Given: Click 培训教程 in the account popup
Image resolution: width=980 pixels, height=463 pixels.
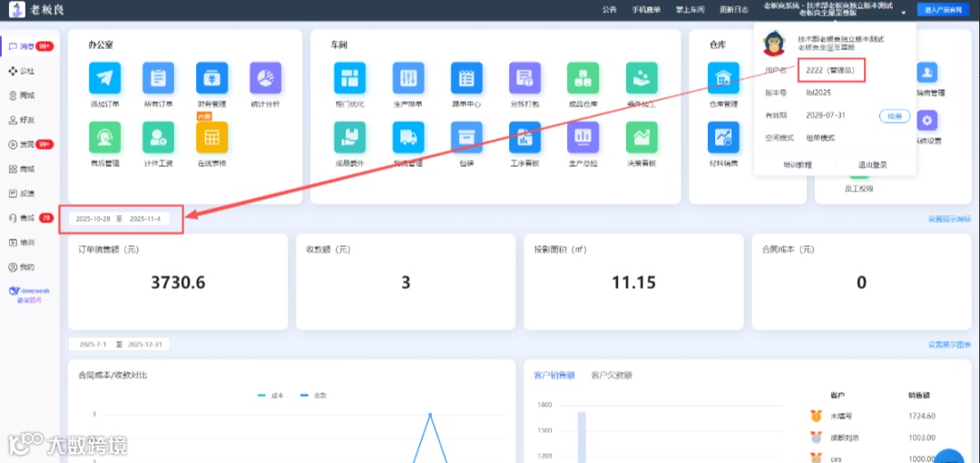Looking at the screenshot, I should pos(798,165).
